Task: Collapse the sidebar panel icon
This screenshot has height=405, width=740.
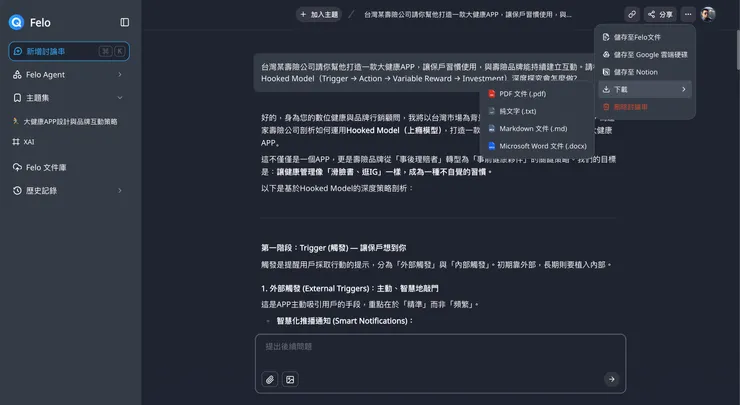Action: click(125, 22)
